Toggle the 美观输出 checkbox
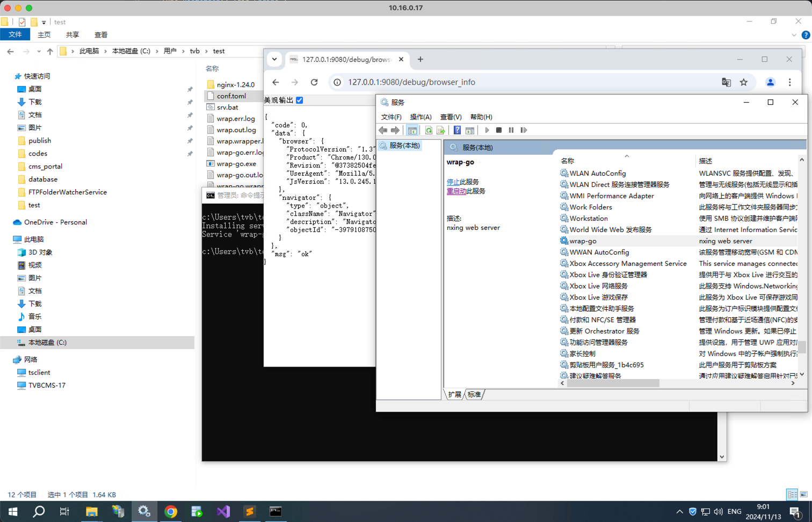Viewport: 812px width, 522px height. tap(300, 100)
